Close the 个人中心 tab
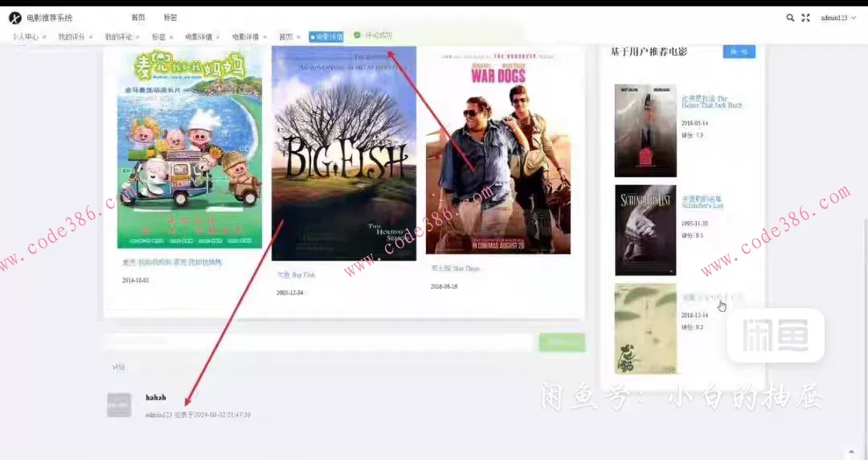 (44, 37)
